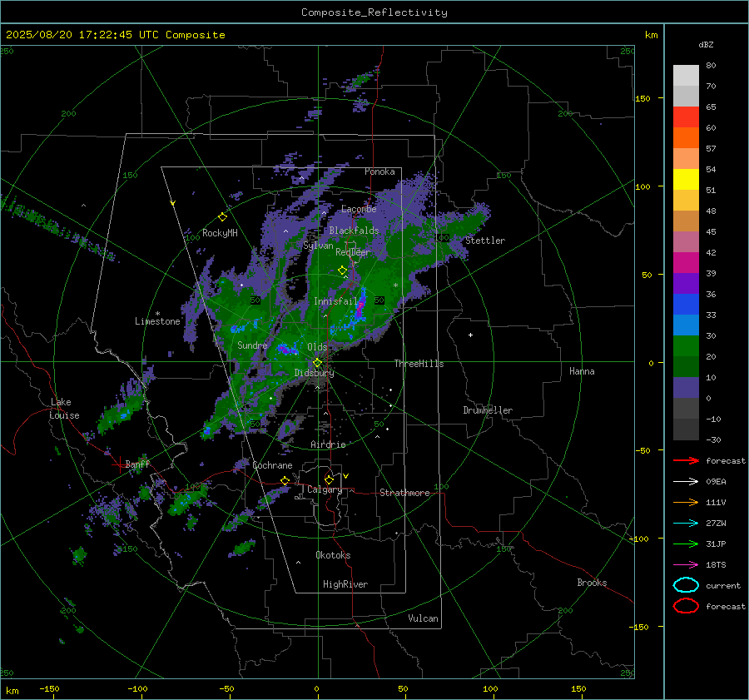
Task: Click the cyan 27ZW arrow in the legend
Action: point(686,524)
